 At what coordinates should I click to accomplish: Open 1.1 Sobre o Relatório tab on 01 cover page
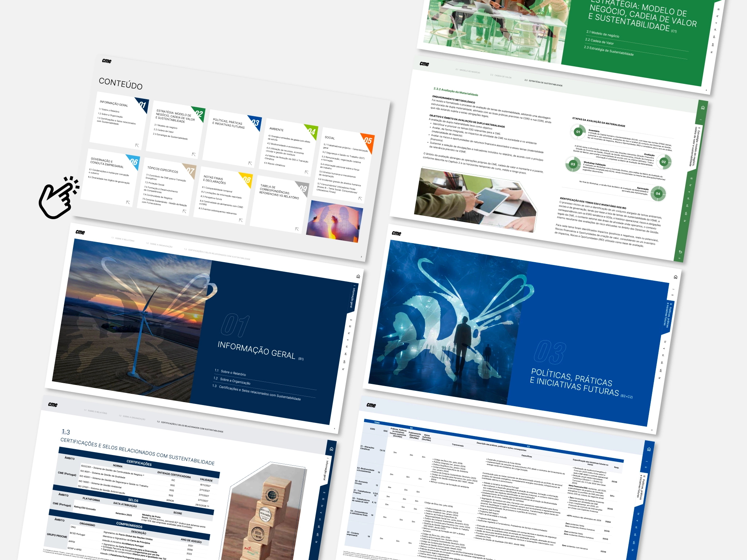[123, 240]
